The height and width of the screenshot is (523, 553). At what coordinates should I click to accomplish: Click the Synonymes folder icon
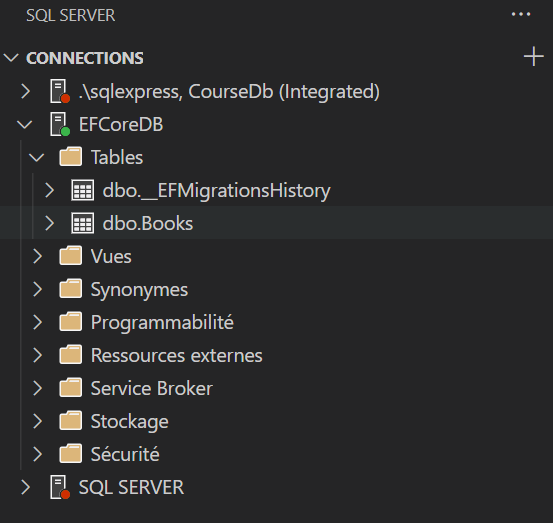[71, 288]
